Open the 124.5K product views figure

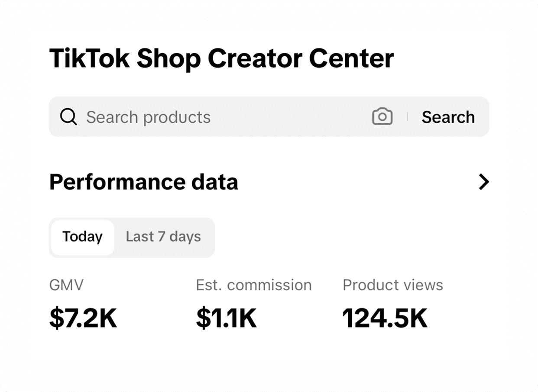point(385,318)
